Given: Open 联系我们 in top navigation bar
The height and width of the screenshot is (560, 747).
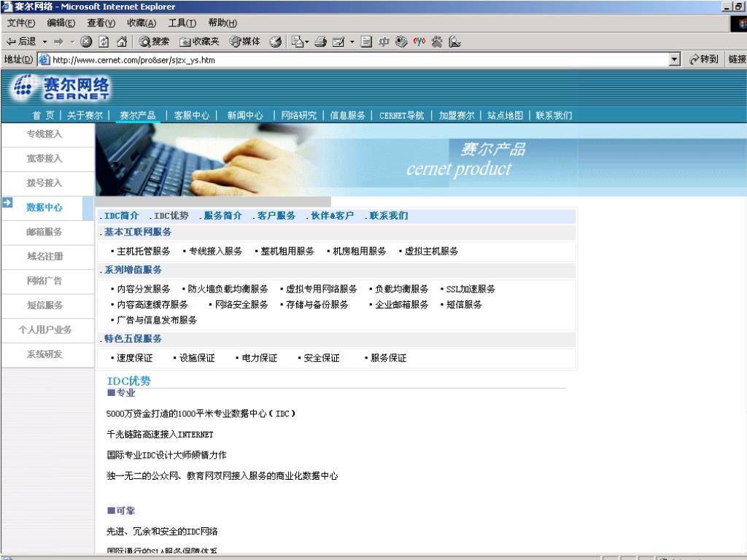Looking at the screenshot, I should (x=554, y=115).
